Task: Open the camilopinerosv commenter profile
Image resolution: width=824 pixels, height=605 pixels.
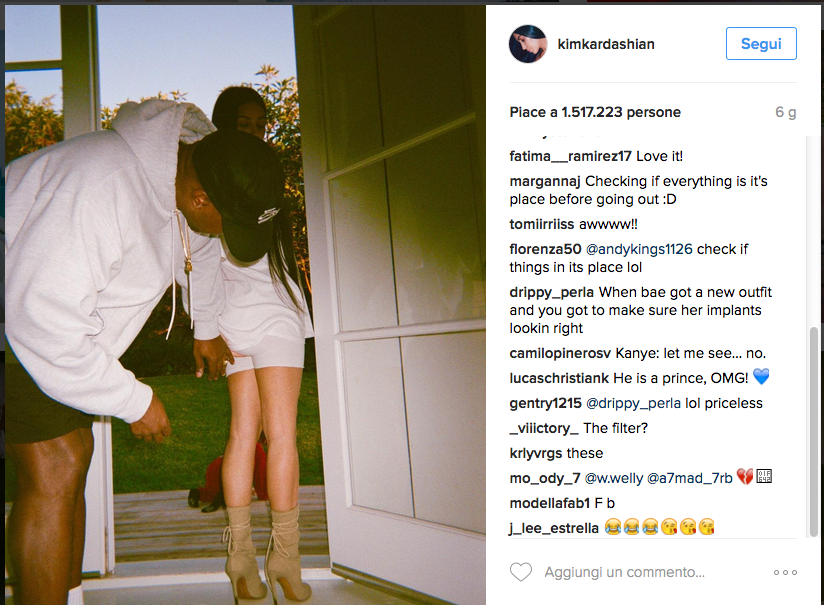Action: (x=560, y=353)
